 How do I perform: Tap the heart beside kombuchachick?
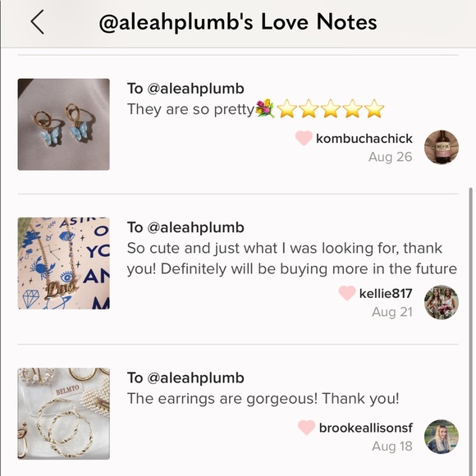point(304,138)
